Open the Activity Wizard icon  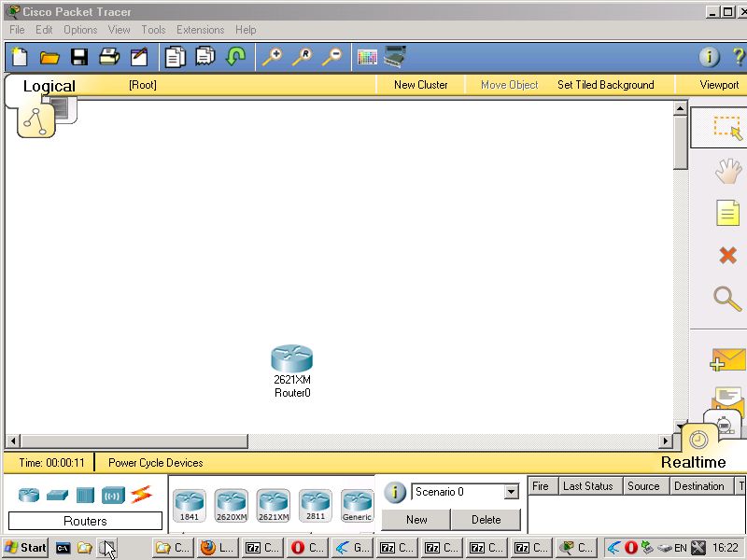click(x=139, y=57)
